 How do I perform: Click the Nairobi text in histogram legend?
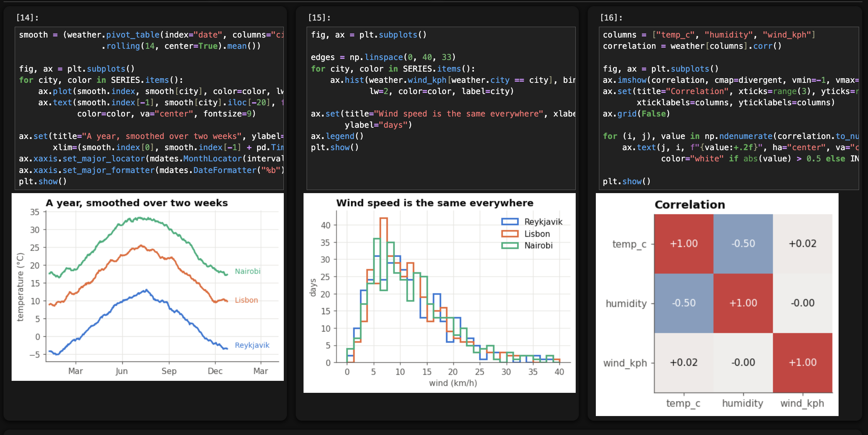pyautogui.click(x=538, y=245)
